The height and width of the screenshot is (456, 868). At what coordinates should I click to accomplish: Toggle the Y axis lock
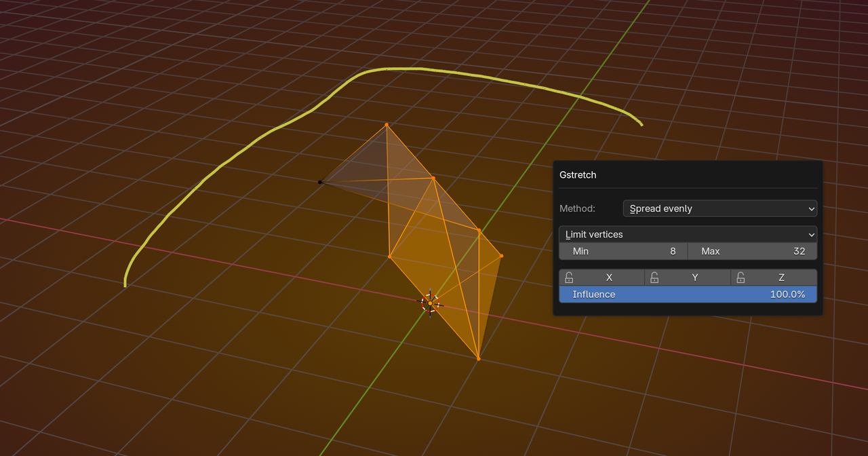pyautogui.click(x=688, y=278)
